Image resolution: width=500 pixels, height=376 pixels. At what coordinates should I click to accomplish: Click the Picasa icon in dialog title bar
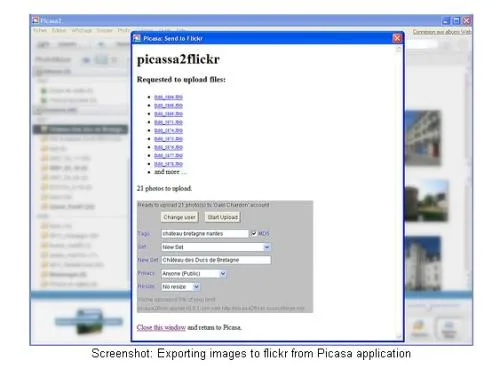point(137,38)
